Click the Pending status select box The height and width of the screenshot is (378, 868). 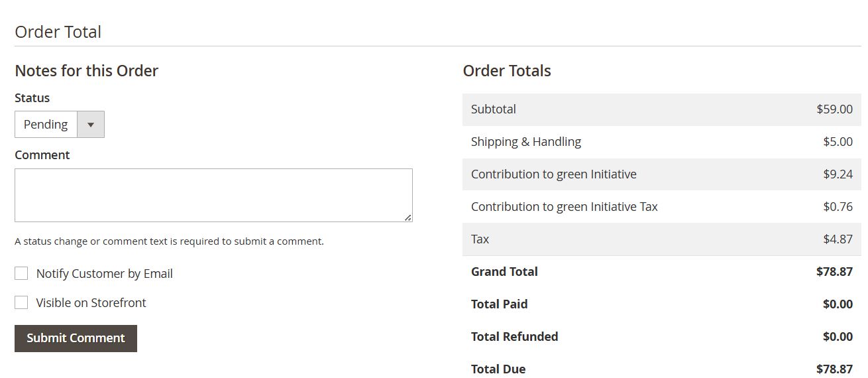pos(46,125)
